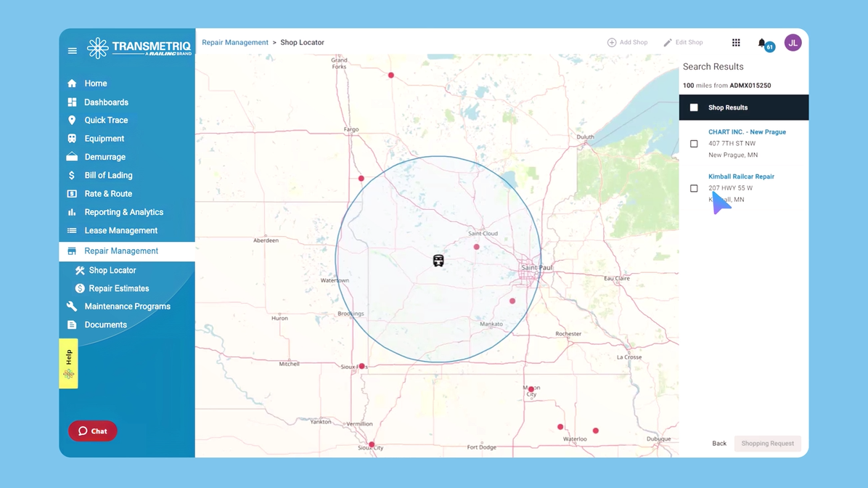Click the Equipment railcar icon
This screenshot has height=488, width=868.
point(72,139)
